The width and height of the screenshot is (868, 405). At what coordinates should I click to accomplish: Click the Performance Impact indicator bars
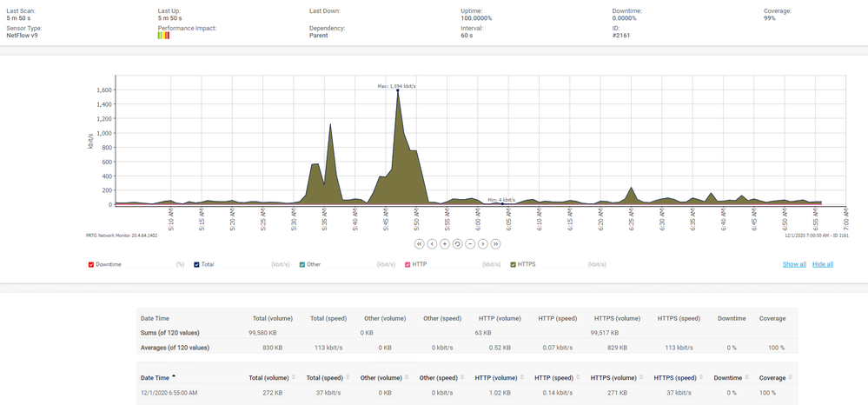pos(163,36)
